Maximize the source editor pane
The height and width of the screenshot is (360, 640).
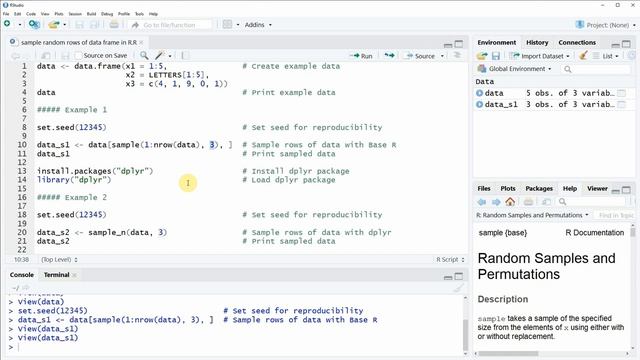pos(459,44)
